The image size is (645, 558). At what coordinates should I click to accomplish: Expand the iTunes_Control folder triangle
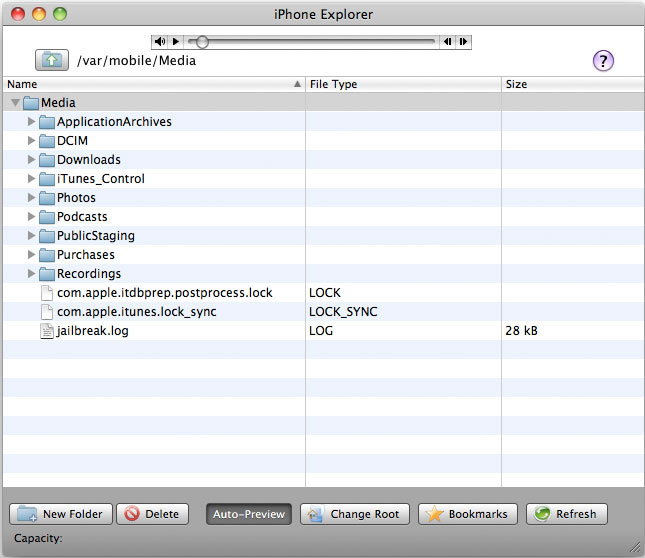31,179
